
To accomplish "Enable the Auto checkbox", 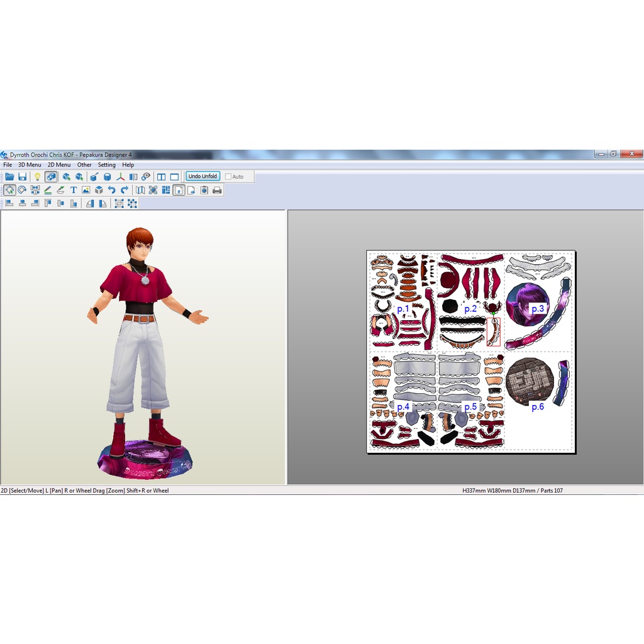I will click(x=228, y=177).
